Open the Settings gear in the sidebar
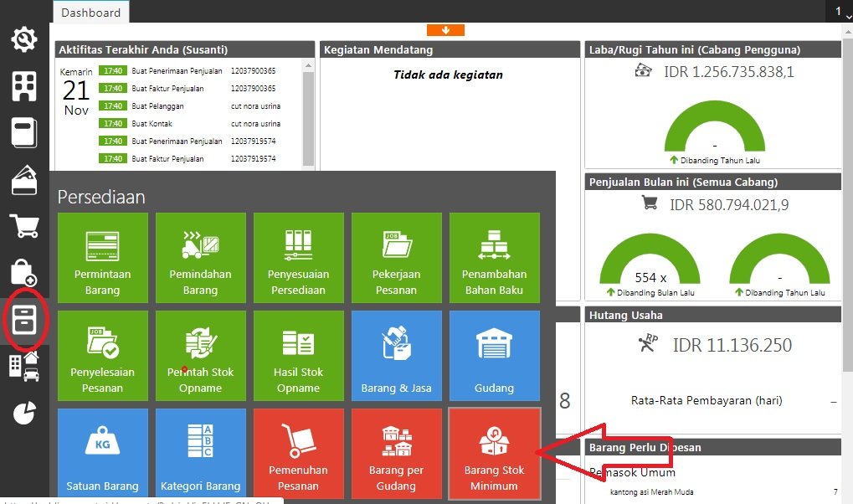This screenshot has width=853, height=504. coord(24,39)
